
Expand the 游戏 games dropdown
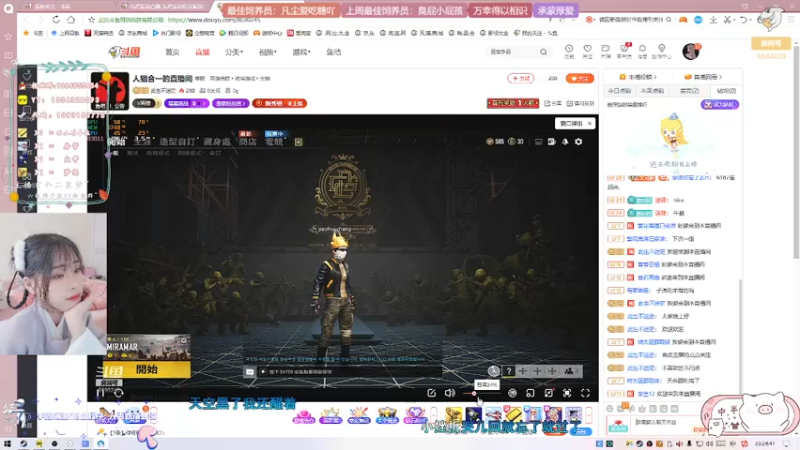click(x=301, y=52)
